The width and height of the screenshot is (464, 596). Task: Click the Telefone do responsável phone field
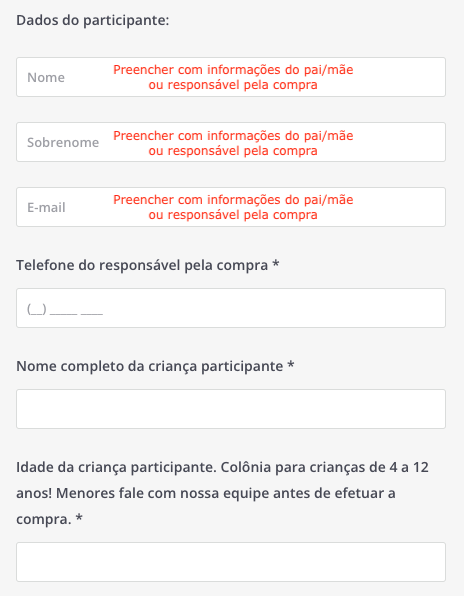point(231,308)
